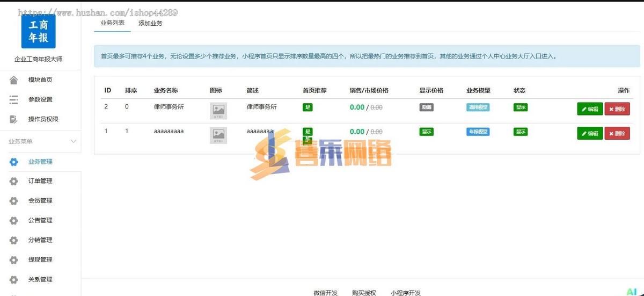
Task: Click the 简述 cell reading aaaaaaaa
Action: (x=260, y=131)
